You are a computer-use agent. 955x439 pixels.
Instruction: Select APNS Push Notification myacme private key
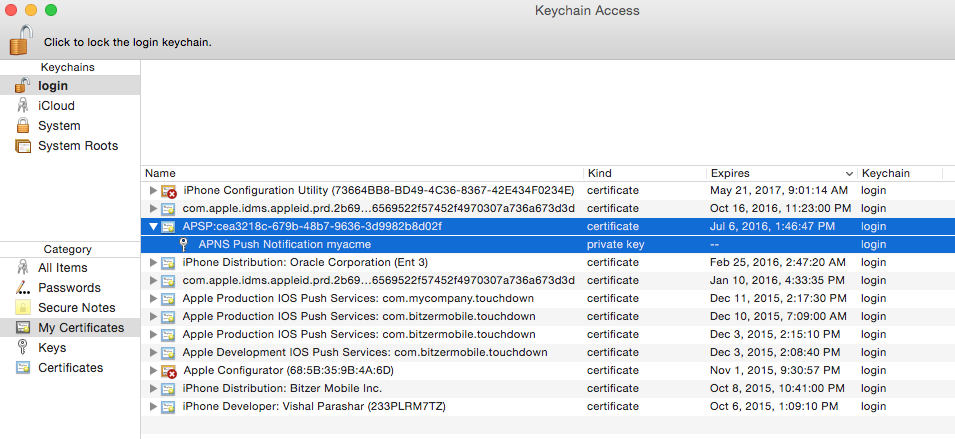pyautogui.click(x=284, y=244)
